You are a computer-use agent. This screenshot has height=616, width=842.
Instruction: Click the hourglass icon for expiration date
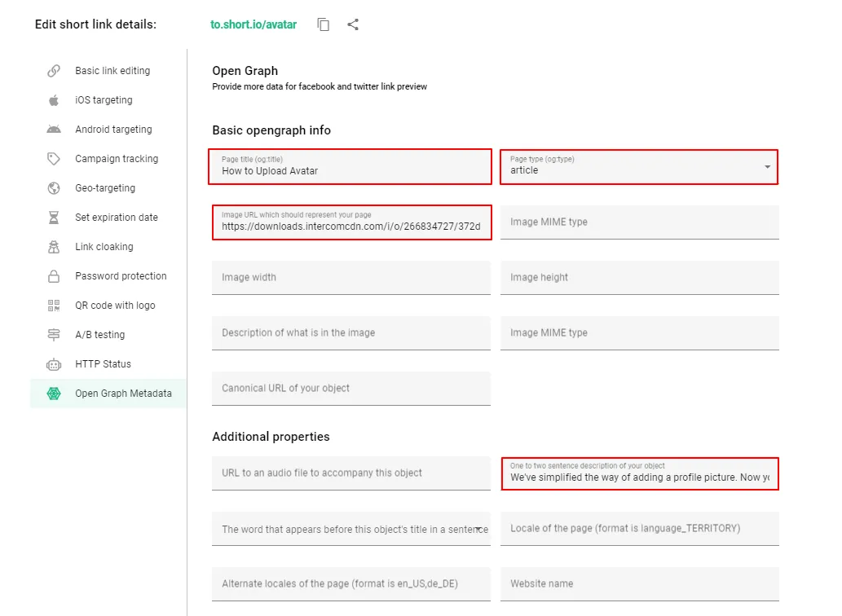tap(54, 218)
